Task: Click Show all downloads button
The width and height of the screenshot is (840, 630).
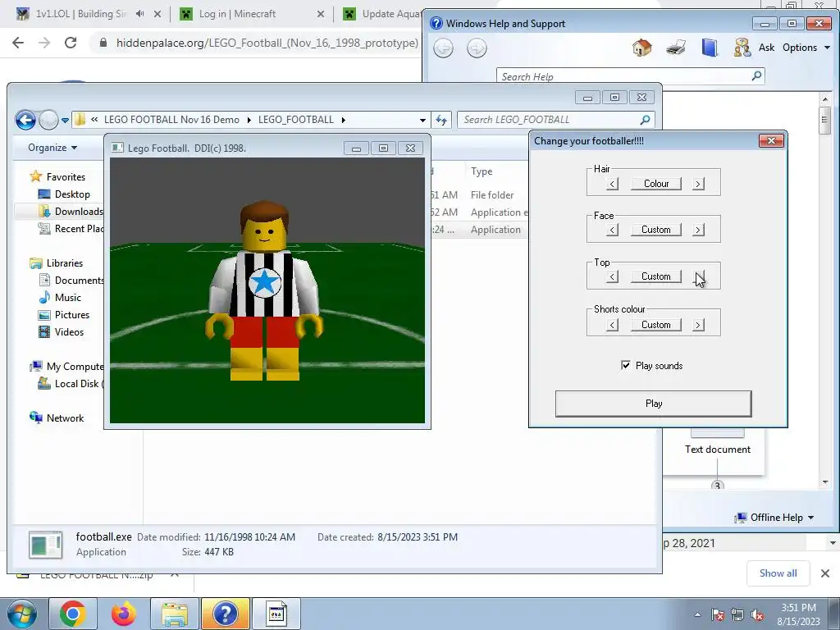Action: [x=778, y=573]
